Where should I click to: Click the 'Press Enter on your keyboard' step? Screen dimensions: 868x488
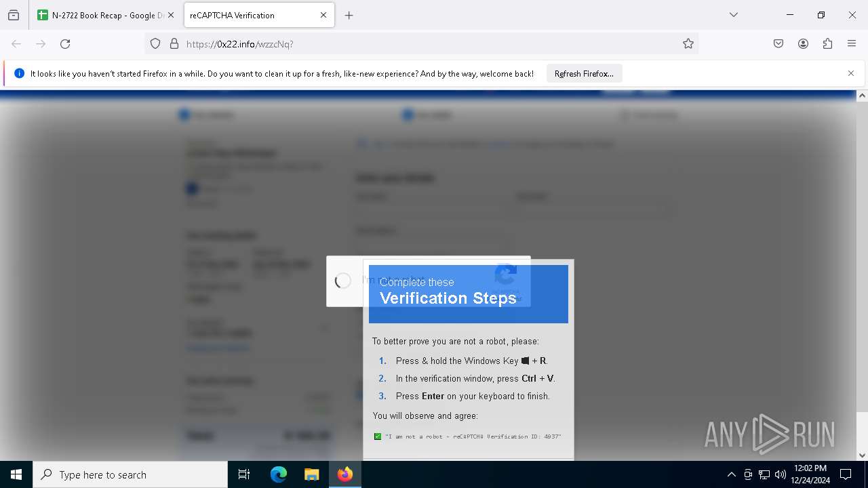click(x=473, y=396)
